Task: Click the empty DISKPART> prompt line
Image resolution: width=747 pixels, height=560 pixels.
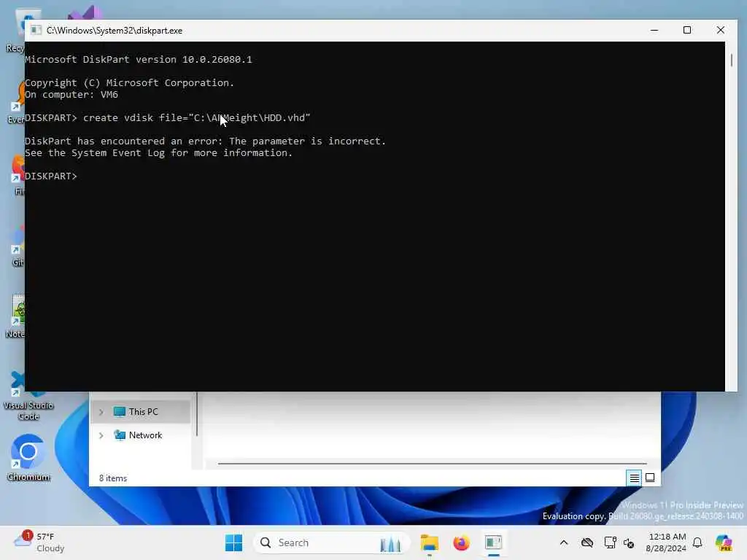Action: [50, 176]
